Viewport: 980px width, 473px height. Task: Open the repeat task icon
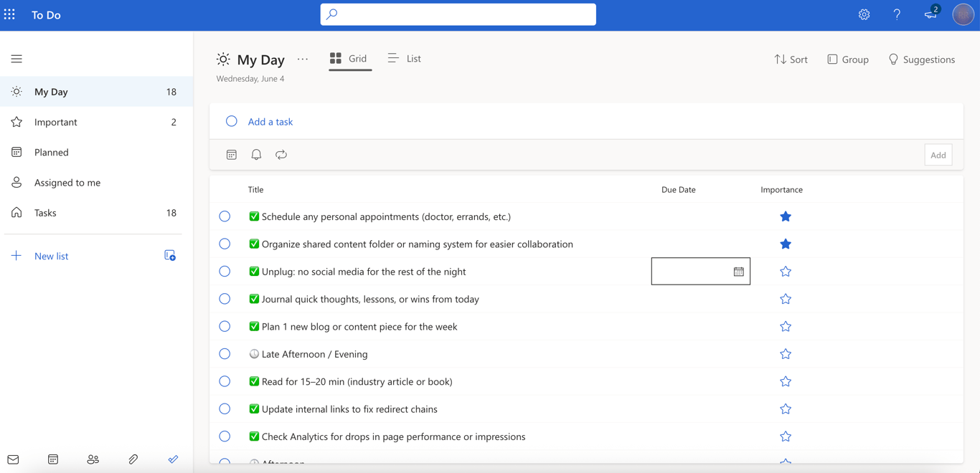pyautogui.click(x=281, y=154)
